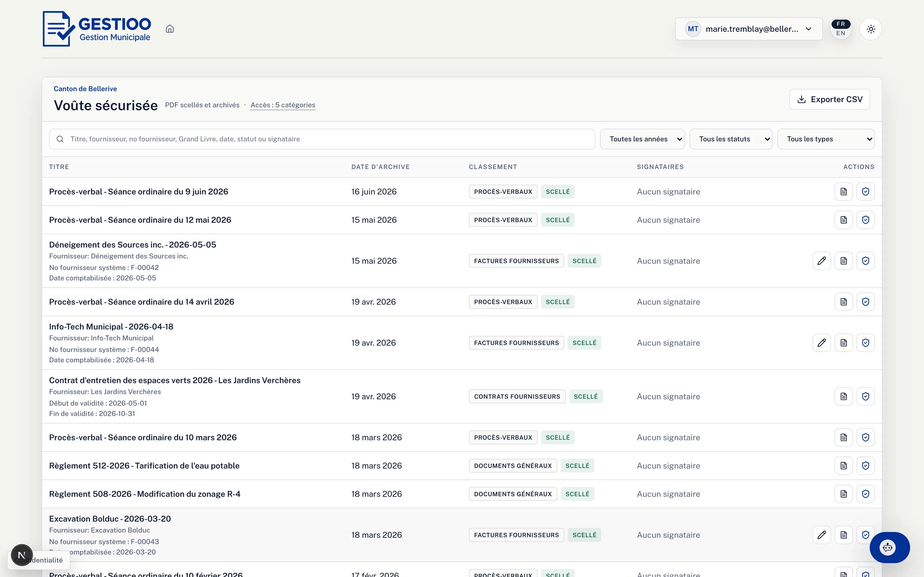Open the Toutes les années dropdown
The image size is (924, 577).
[x=642, y=139]
